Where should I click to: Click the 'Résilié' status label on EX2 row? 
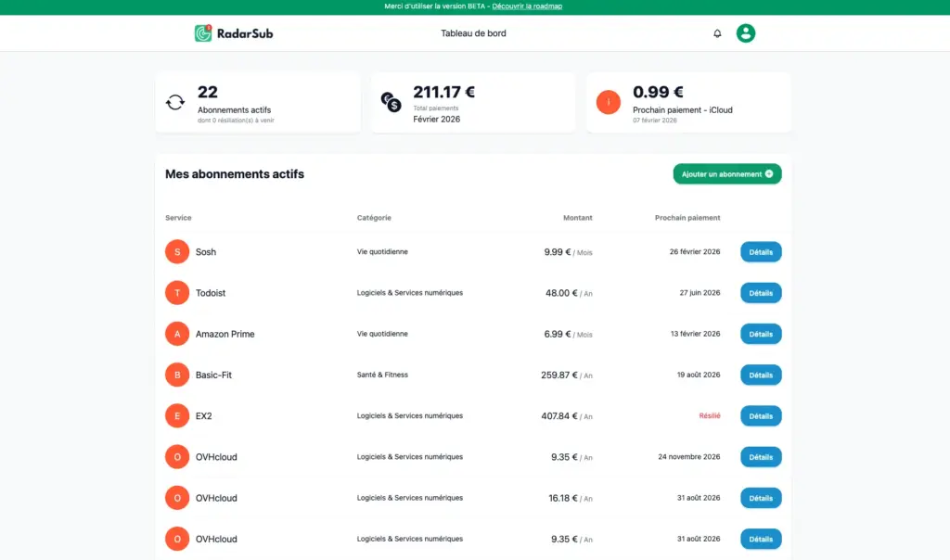(711, 415)
